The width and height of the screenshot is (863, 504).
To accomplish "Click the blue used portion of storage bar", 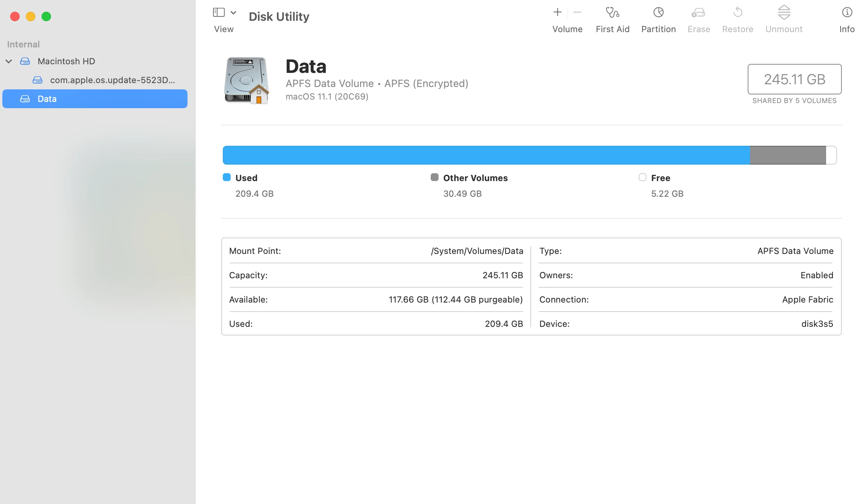I will 486,155.
